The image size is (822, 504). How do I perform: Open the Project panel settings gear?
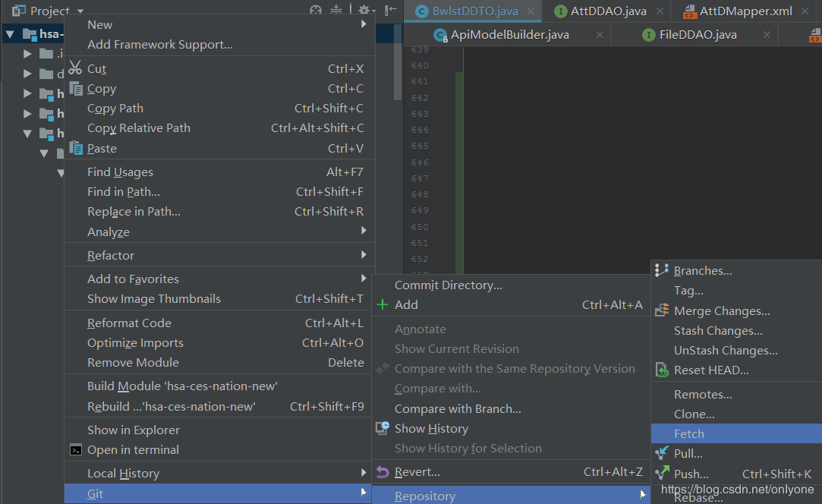pos(364,11)
